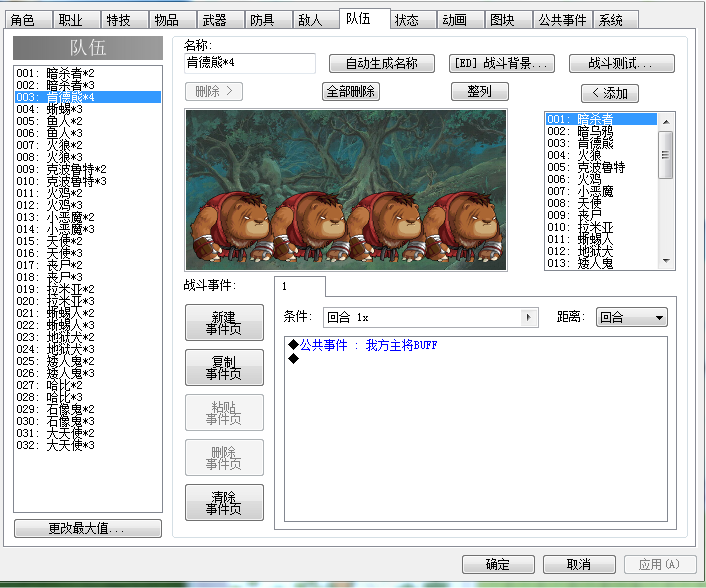706x588 pixels.
Task: Select enemy 004: 火狼
Action: (601, 155)
